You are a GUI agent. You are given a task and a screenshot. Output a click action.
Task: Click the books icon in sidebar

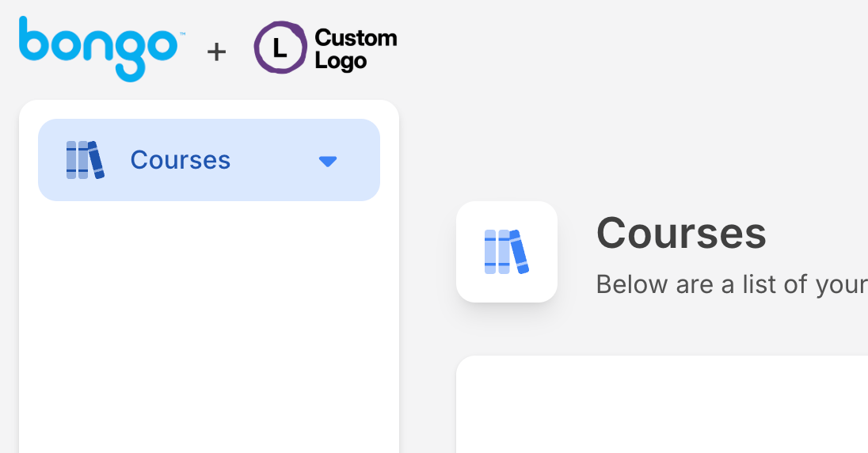[86, 160]
